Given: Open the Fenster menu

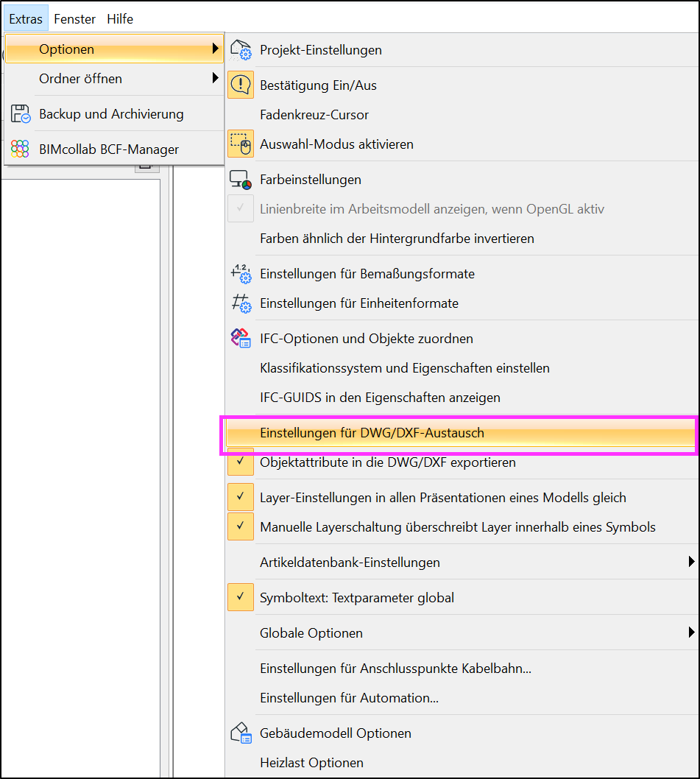Looking at the screenshot, I should pos(74,19).
